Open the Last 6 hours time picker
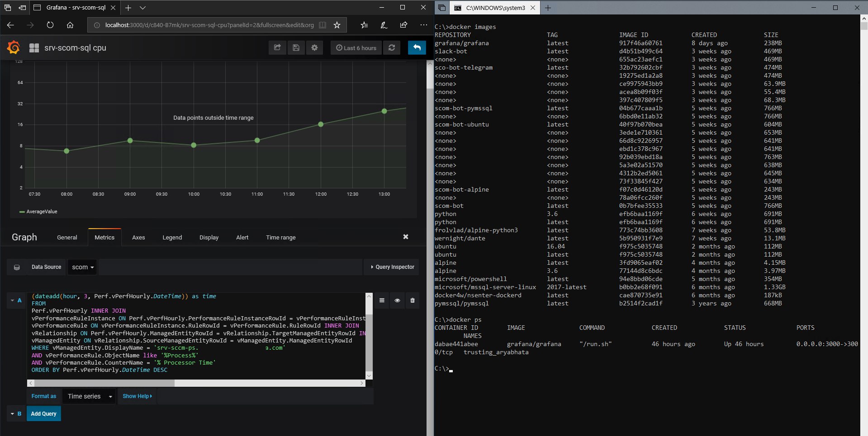 [x=356, y=48]
